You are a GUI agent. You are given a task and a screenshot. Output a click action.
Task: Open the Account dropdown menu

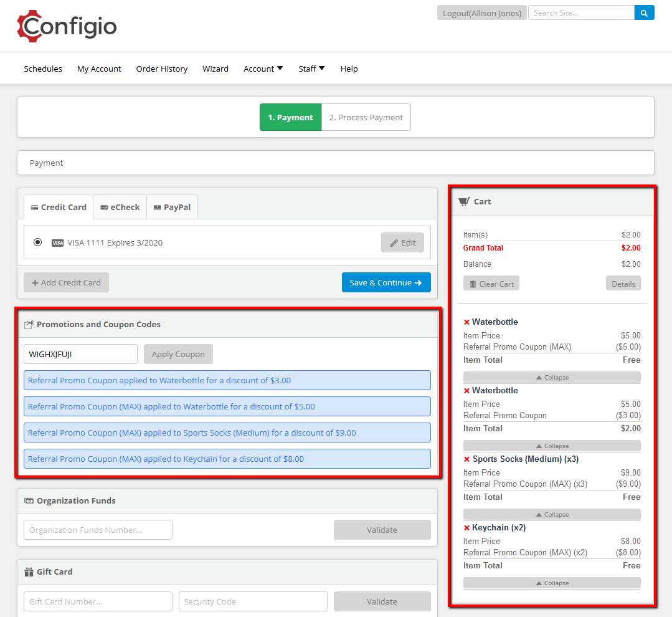tap(263, 69)
